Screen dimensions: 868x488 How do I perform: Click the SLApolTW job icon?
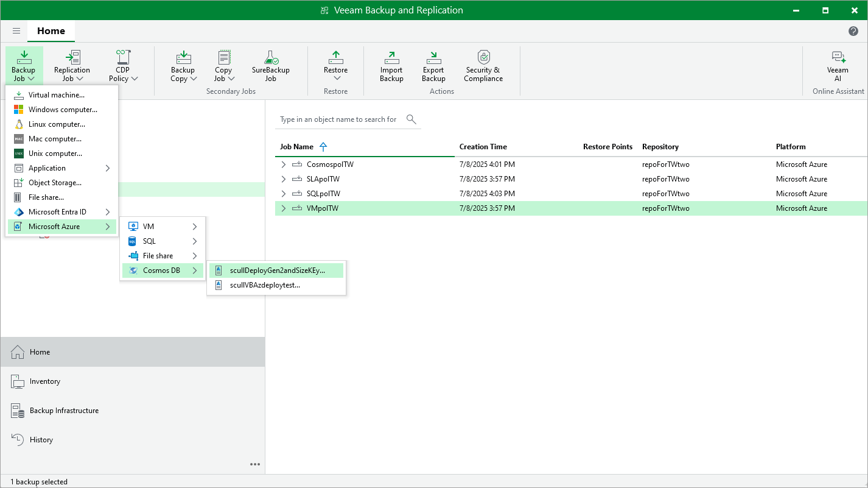click(x=297, y=179)
